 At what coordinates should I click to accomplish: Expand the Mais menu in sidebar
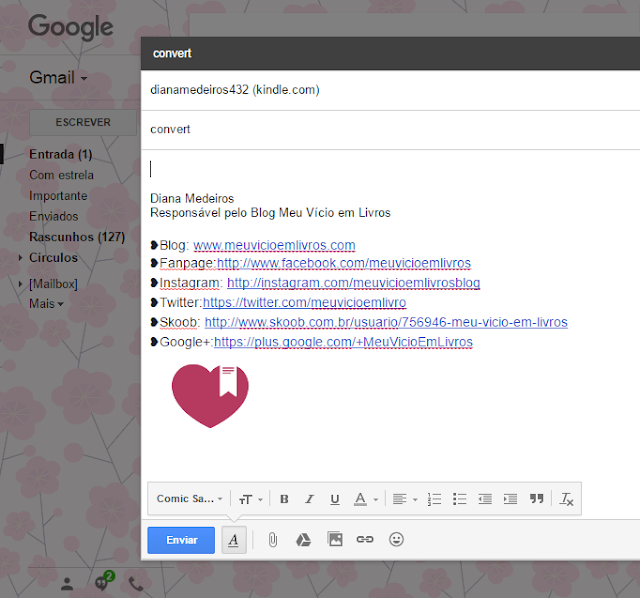tap(46, 304)
